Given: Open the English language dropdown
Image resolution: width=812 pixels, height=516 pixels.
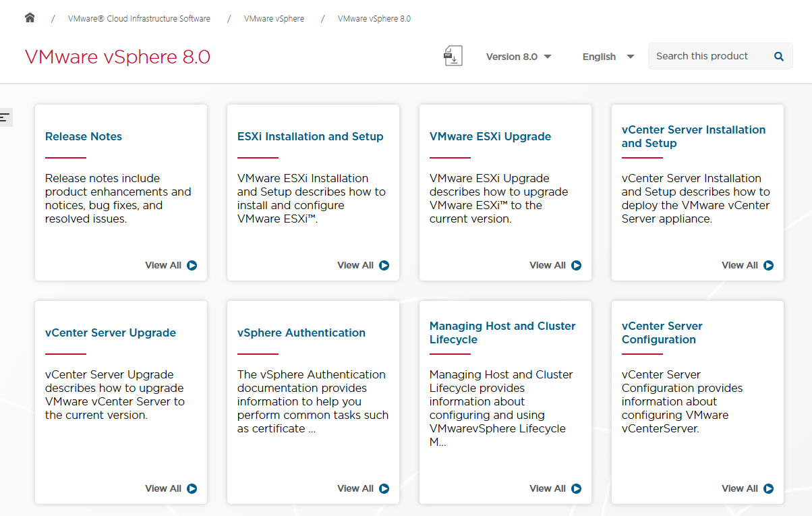Looking at the screenshot, I should coord(608,57).
